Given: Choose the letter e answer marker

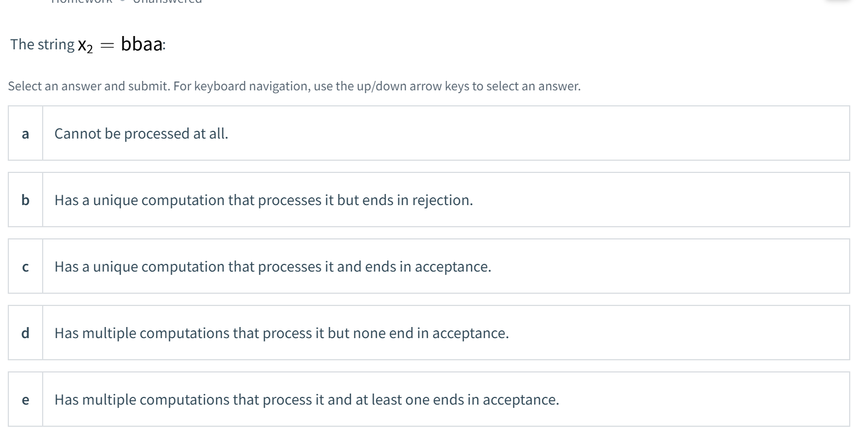Looking at the screenshot, I should (x=25, y=400).
